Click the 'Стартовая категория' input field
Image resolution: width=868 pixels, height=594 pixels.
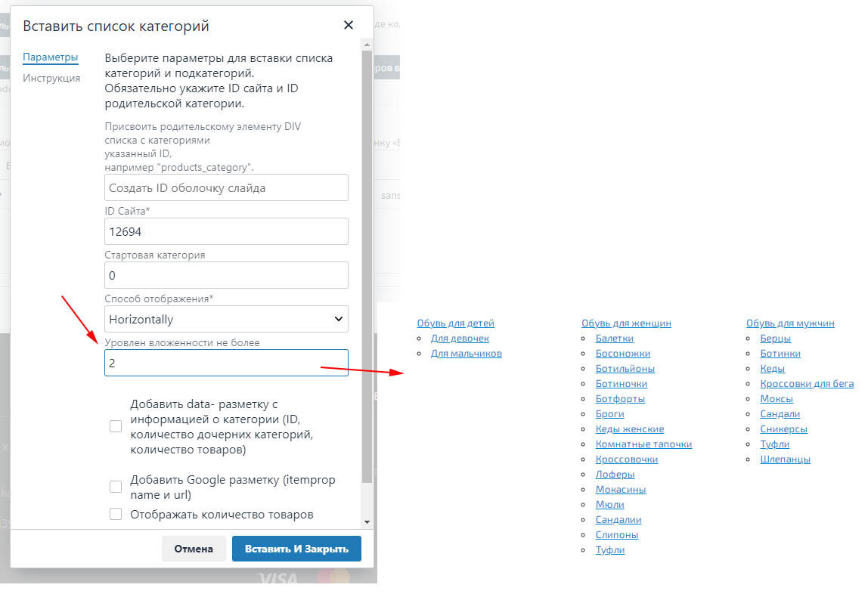pos(226,275)
